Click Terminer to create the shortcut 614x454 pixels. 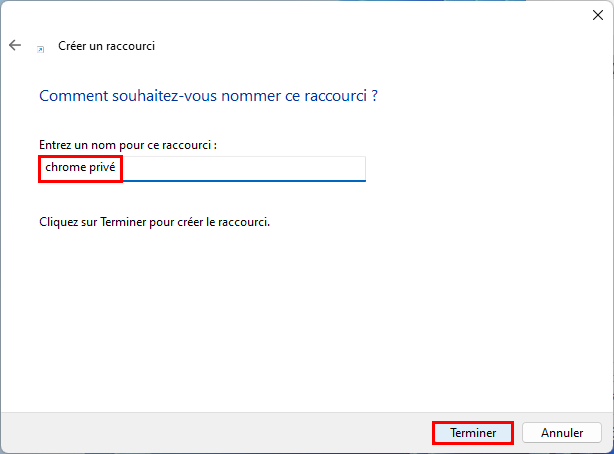click(x=473, y=433)
